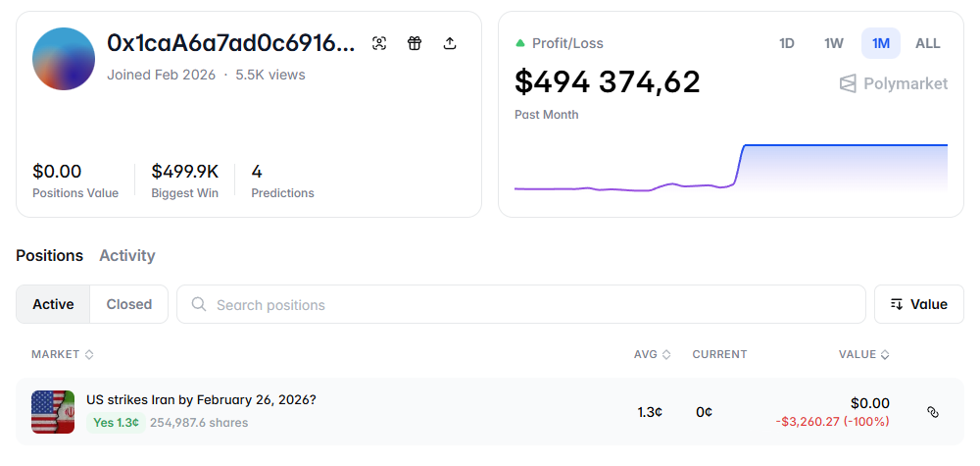Sort positions by AVG column
Image resolution: width=980 pixels, height=466 pixels.
pyautogui.click(x=652, y=354)
